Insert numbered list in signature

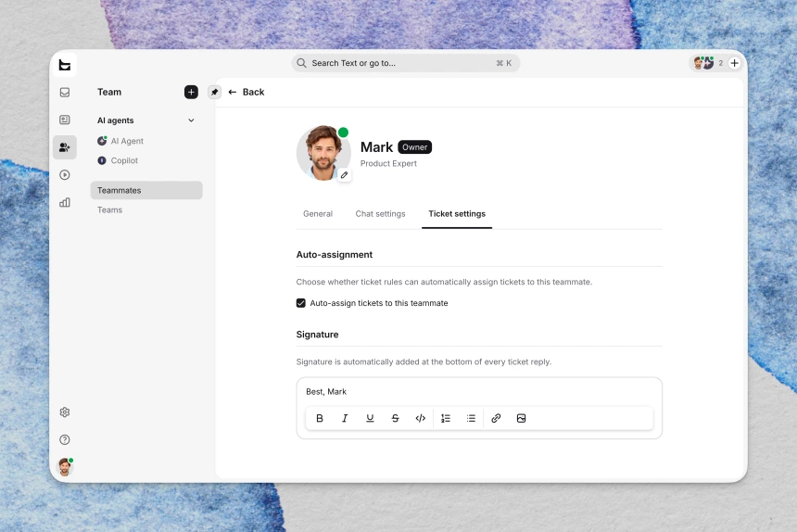[446, 418]
